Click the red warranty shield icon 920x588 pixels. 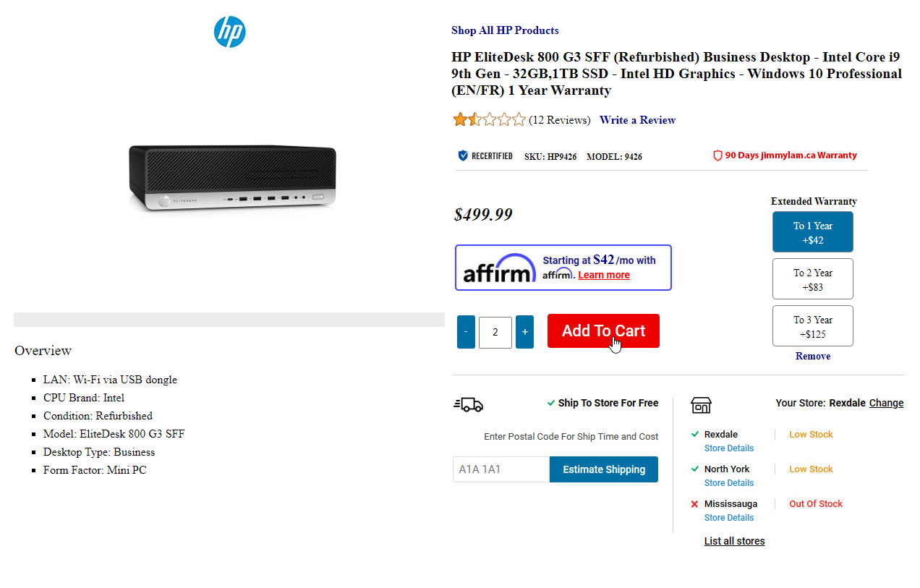tap(717, 155)
